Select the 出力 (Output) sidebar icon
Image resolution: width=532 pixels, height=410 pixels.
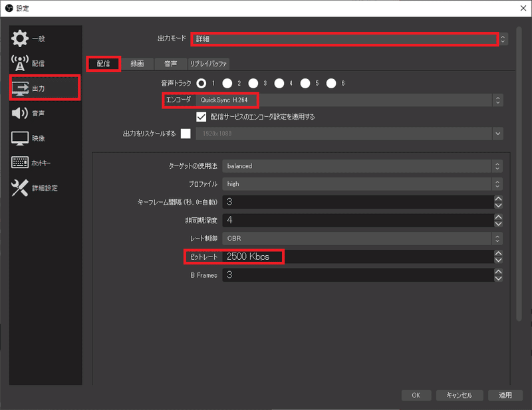coord(20,88)
